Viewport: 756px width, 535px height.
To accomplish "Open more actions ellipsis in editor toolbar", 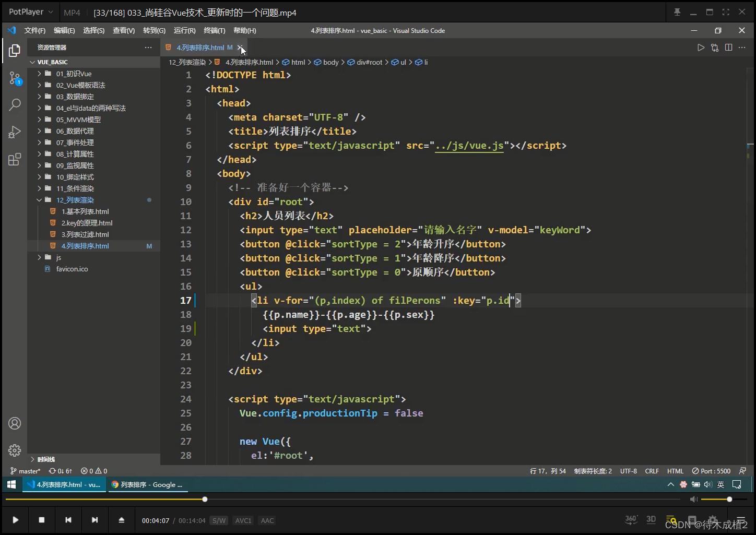I will [742, 47].
